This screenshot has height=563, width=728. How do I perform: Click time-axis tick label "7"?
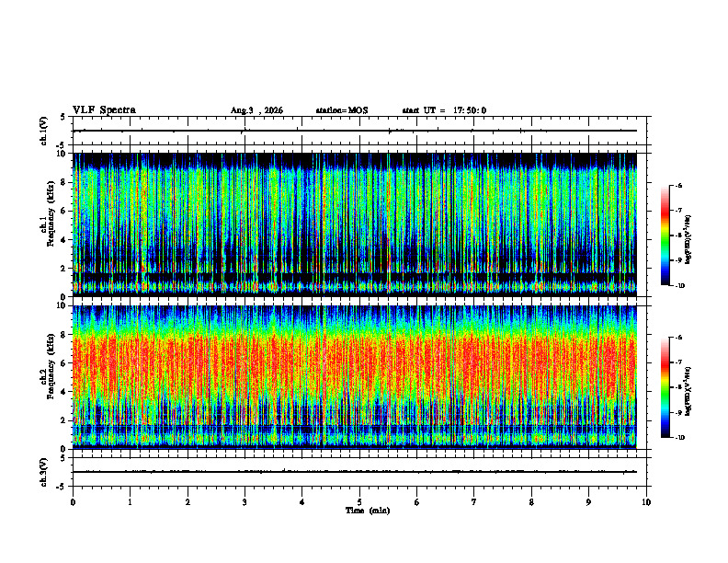coord(474,502)
